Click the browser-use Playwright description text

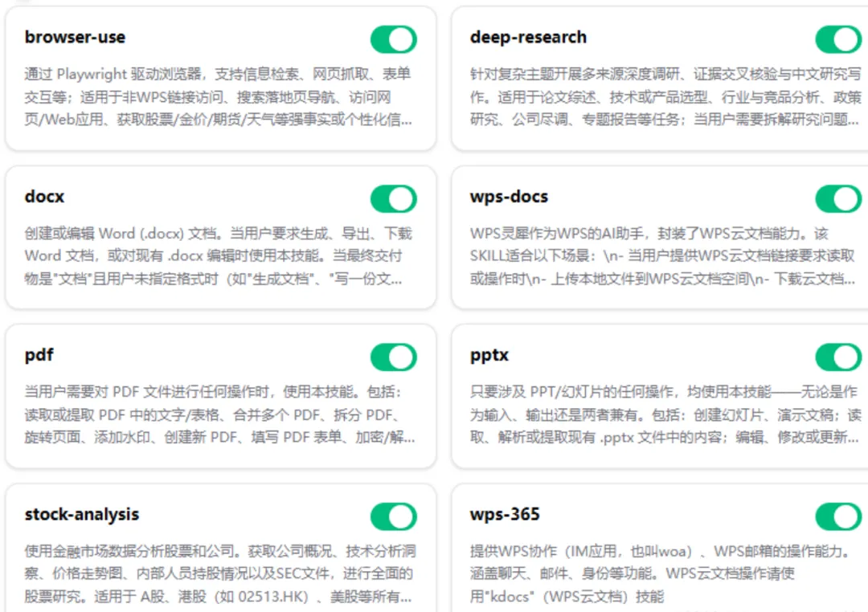pyautogui.click(x=218, y=97)
